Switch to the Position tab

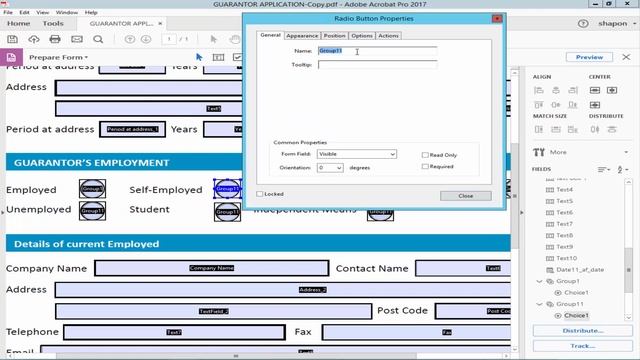pos(334,36)
